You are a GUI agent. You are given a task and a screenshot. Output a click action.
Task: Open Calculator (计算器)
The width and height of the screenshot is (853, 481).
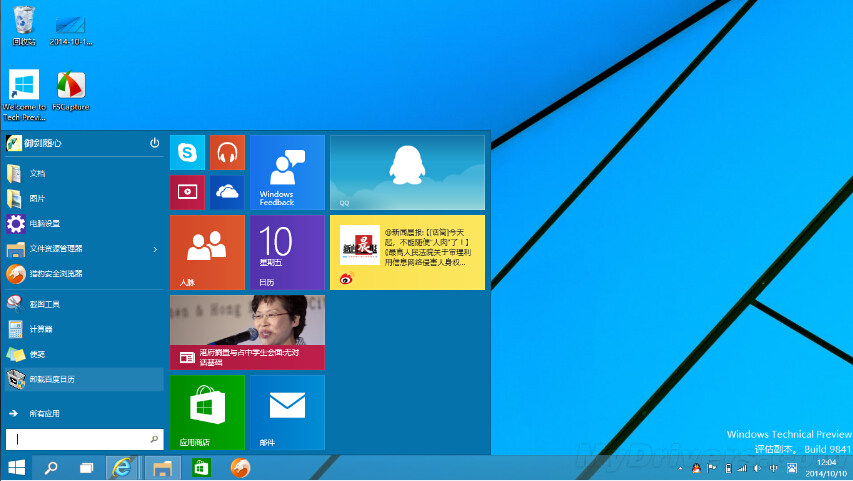[84, 329]
